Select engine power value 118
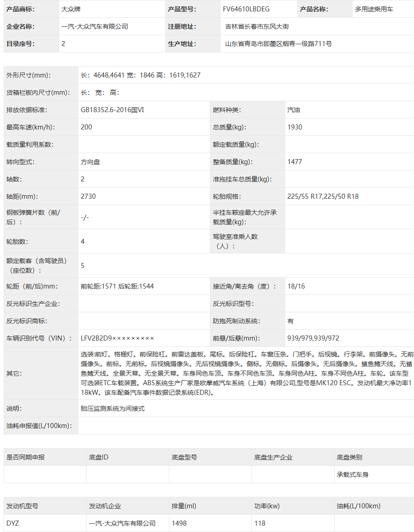Screen dimensions: 414x532 (x=260, y=523)
